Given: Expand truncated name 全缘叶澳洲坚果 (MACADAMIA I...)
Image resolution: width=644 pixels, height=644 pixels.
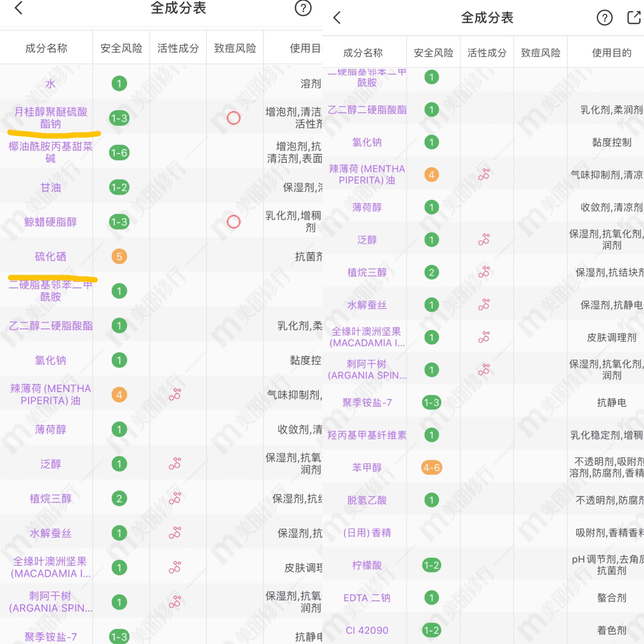Looking at the screenshot, I should coord(366,337).
